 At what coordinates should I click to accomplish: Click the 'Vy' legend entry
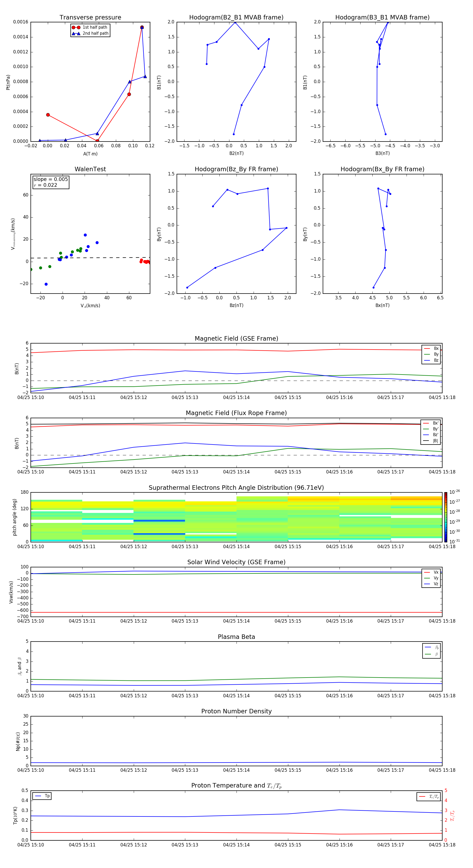pos(431,578)
